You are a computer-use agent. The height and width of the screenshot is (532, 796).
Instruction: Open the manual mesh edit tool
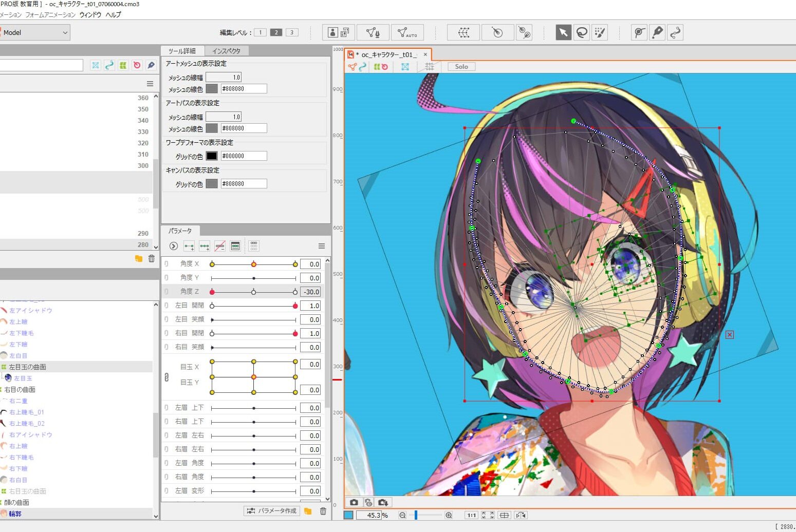[373, 32]
